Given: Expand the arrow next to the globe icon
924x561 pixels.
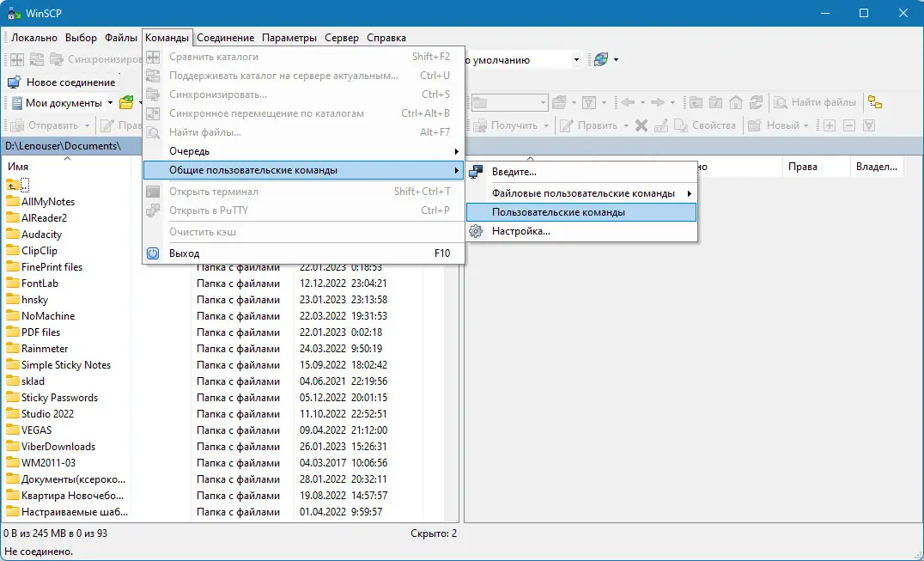Looking at the screenshot, I should pos(616,59).
